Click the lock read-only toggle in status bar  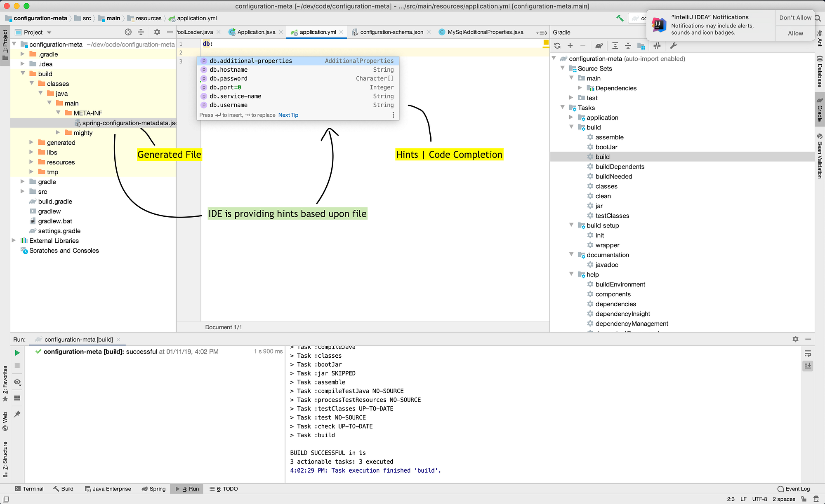[804, 499]
